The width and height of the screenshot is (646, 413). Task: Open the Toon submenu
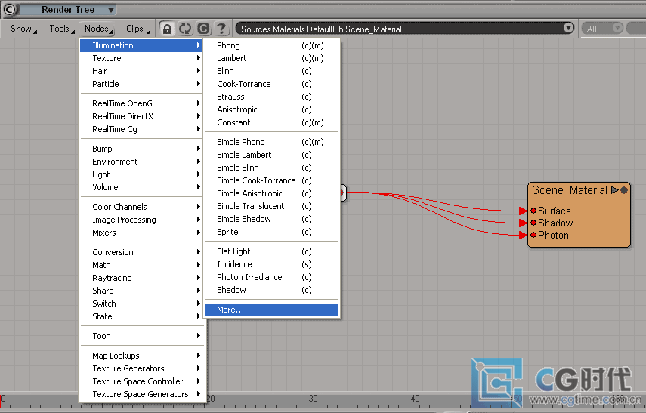(143, 336)
